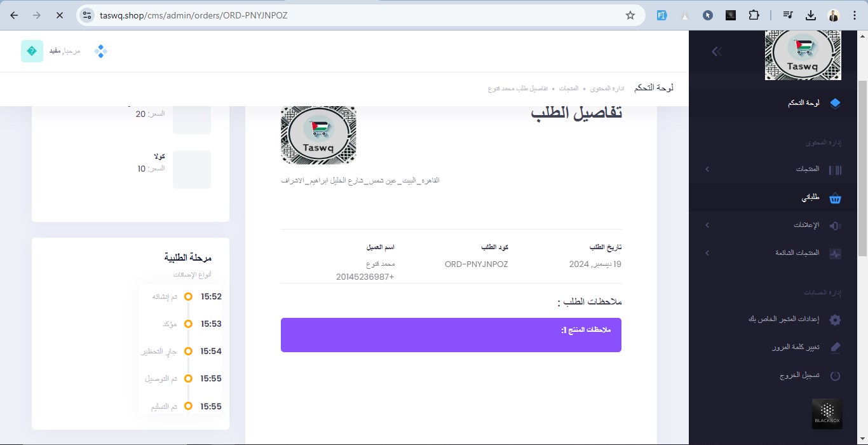Expand the الإعلانات submenu chevron
This screenshot has width=868, height=445.
(707, 225)
